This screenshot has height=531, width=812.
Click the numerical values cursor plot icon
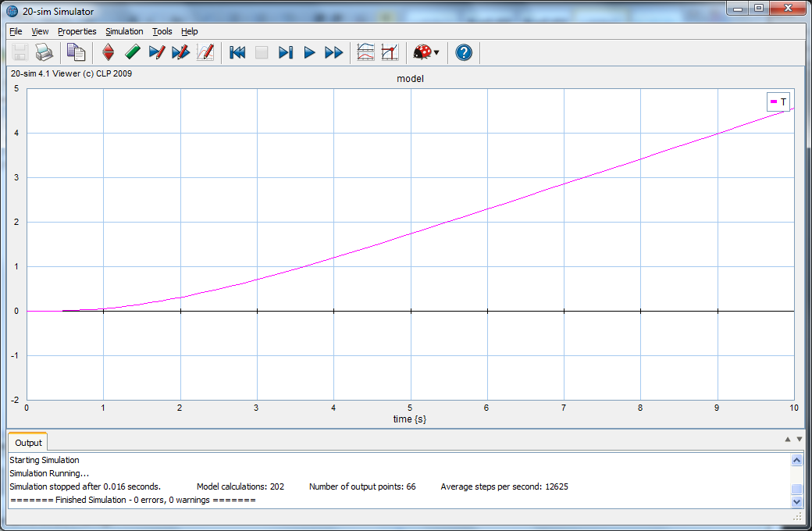click(390, 52)
